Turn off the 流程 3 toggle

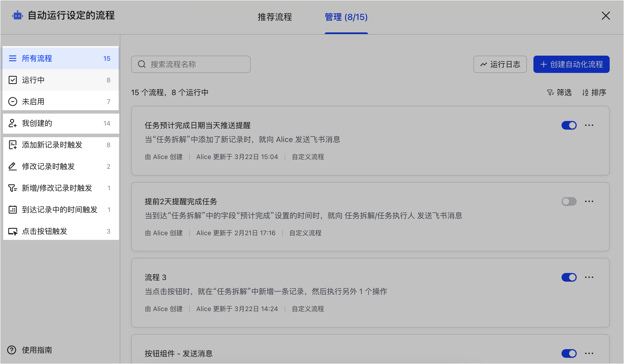(x=569, y=277)
